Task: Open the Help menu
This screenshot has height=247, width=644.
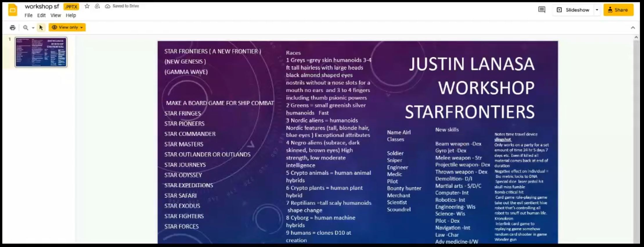Action: (71, 15)
